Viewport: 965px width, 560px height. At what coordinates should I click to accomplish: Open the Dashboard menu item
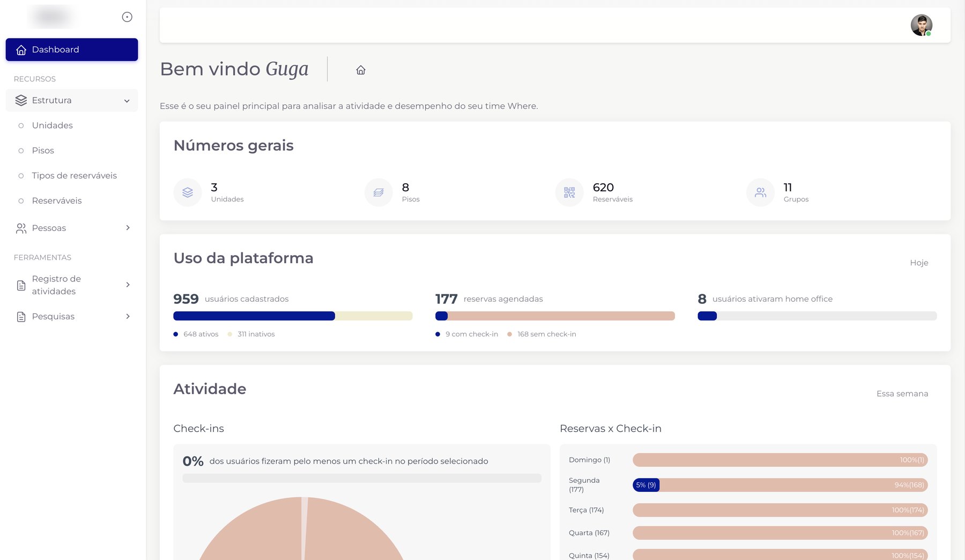click(72, 49)
